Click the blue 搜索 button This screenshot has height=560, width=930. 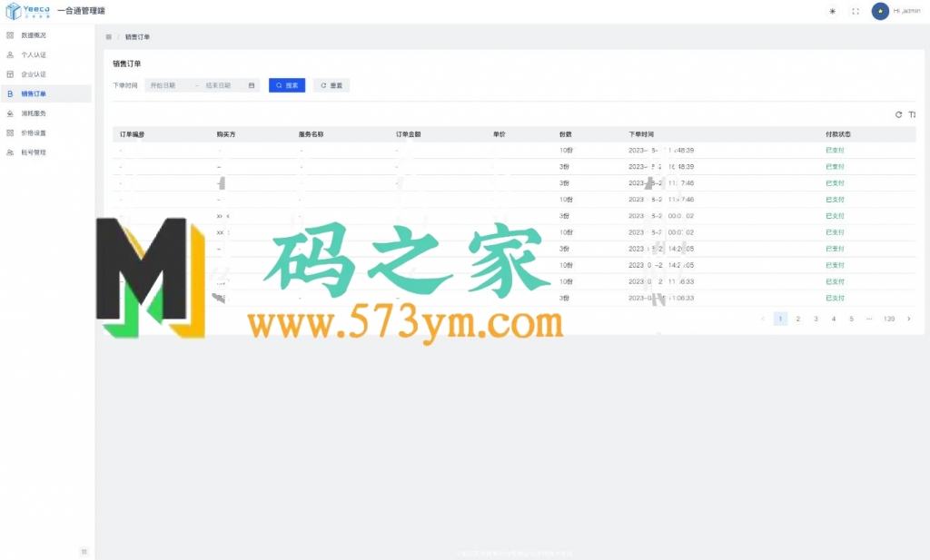(x=287, y=85)
